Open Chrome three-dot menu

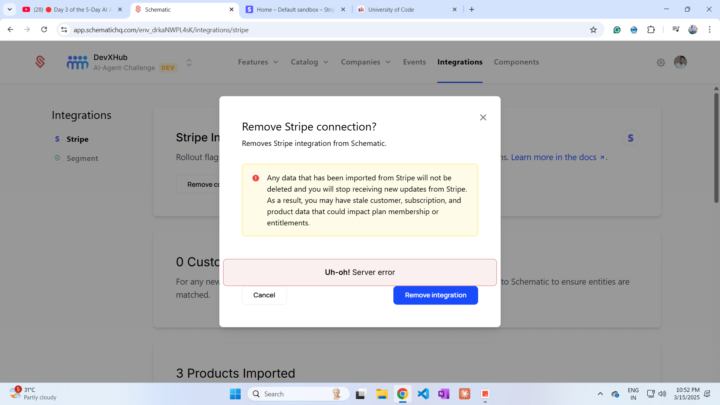pos(709,30)
